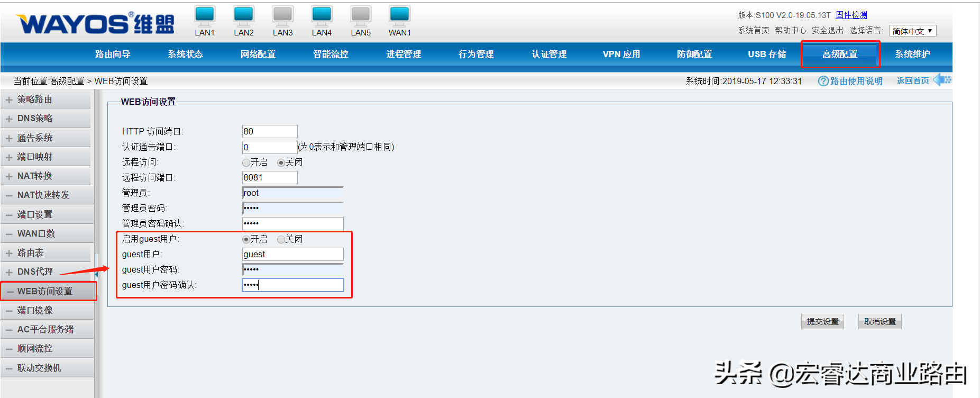Screen dimensions: 980x398
Task: Open WAN口数 sidebar item
Action: pos(47,234)
